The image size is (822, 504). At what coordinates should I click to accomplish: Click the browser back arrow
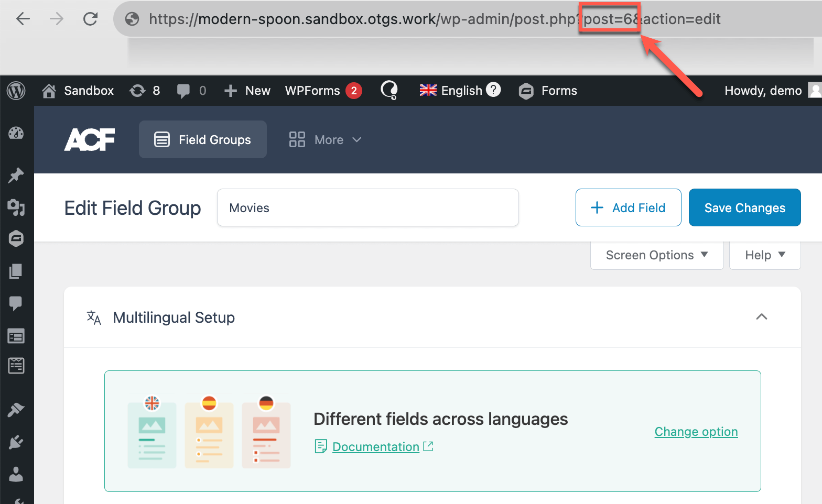(23, 19)
